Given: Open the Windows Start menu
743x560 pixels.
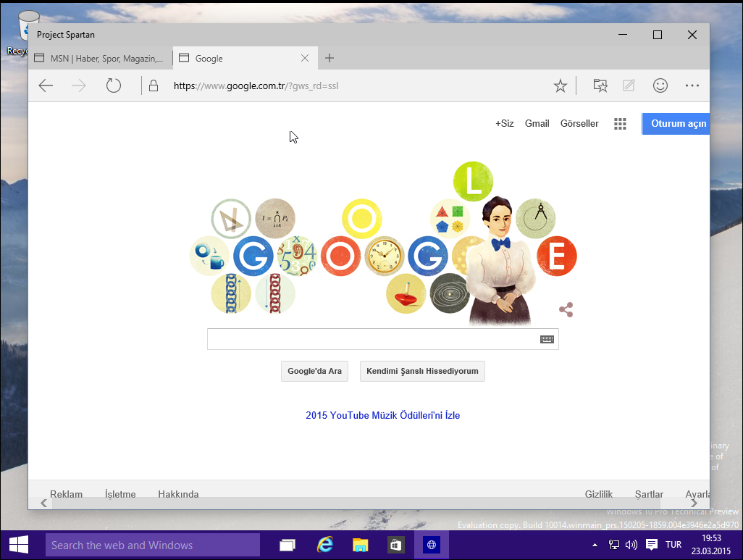Looking at the screenshot, I should [19, 545].
